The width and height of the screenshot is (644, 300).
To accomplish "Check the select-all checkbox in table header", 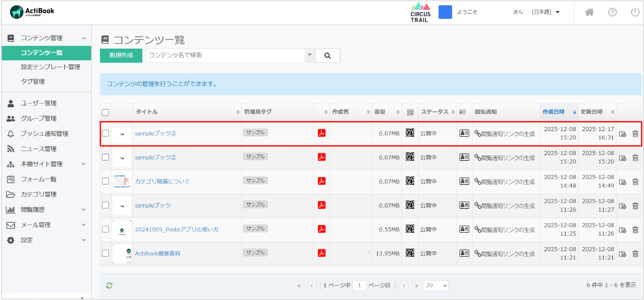I will [x=105, y=112].
